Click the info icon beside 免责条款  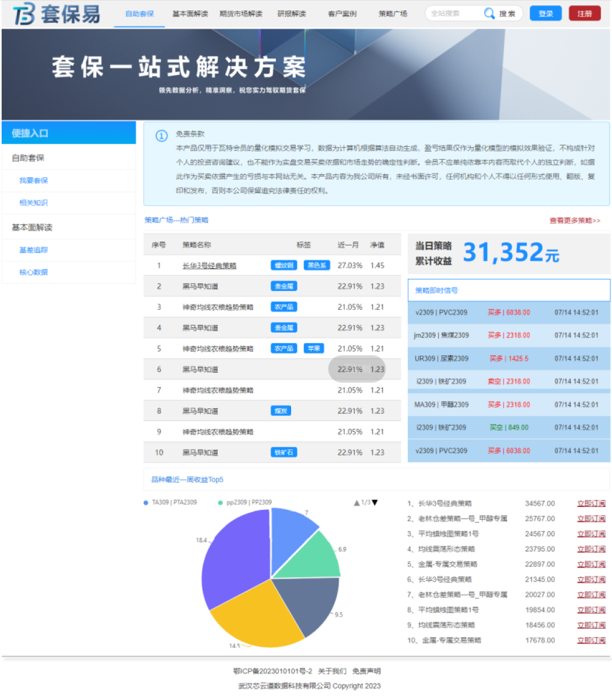(x=161, y=136)
